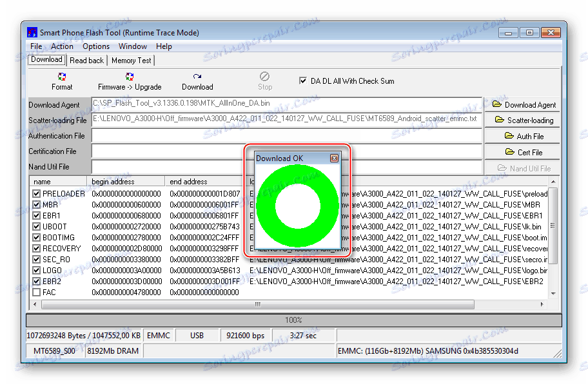This screenshot has width=588, height=384.
Task: Click the PRELOADER begin address cell
Action: coord(126,194)
